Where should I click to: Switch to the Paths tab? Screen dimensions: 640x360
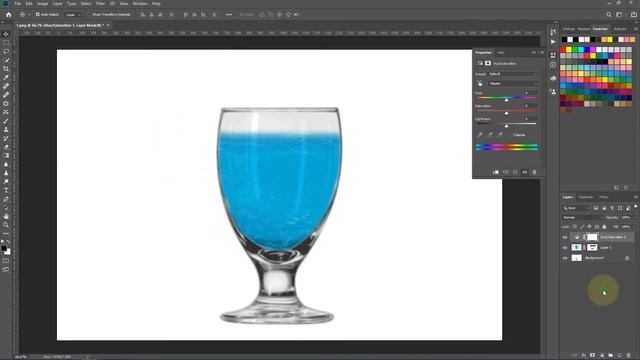click(x=604, y=197)
